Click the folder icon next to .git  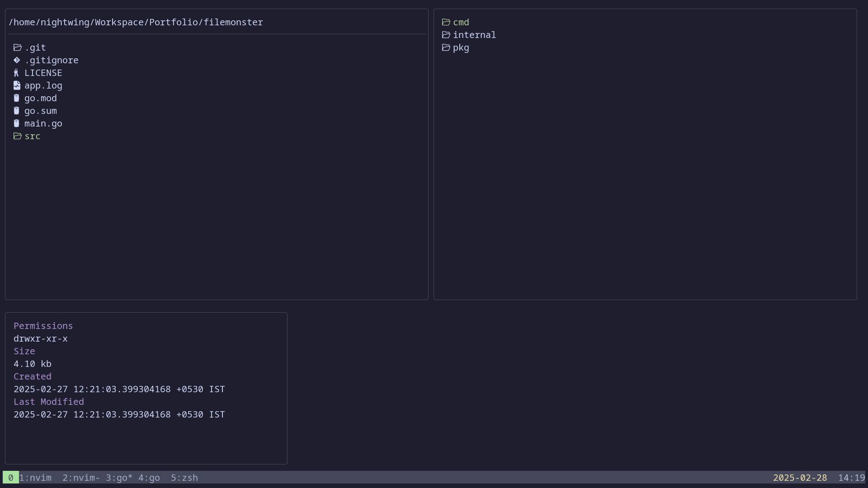click(18, 47)
